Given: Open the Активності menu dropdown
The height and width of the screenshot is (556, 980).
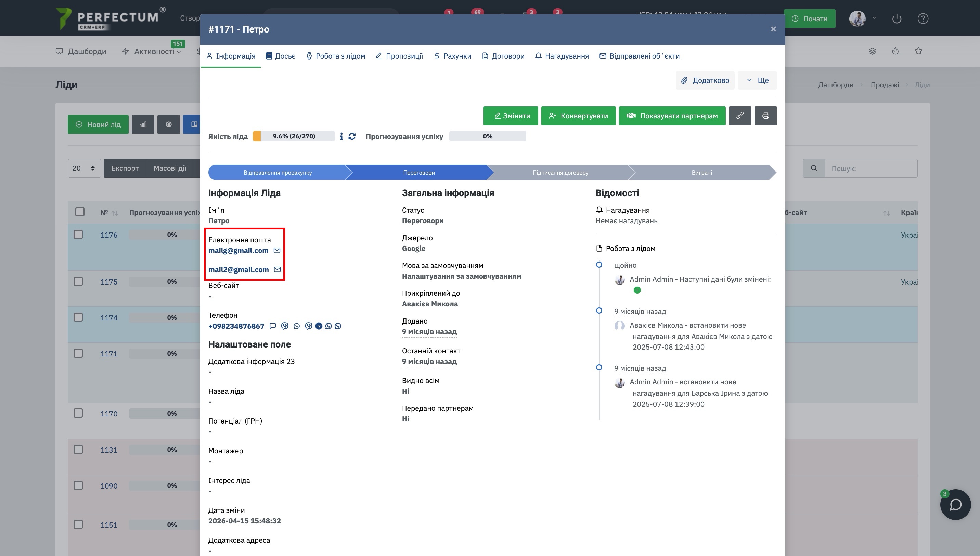Looking at the screenshot, I should (x=152, y=51).
